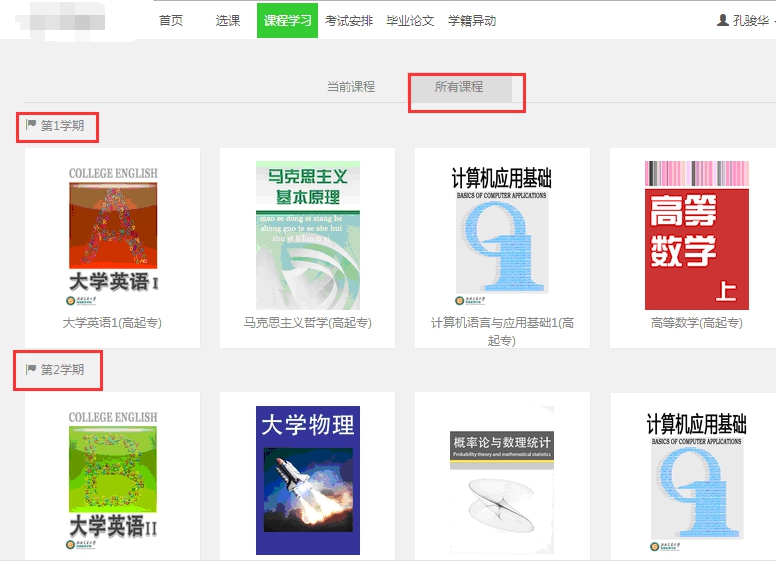Open the 第1学期 计算机应用基础 cover thumbnail
Viewport: 776px width, 562px height.
coord(502,236)
